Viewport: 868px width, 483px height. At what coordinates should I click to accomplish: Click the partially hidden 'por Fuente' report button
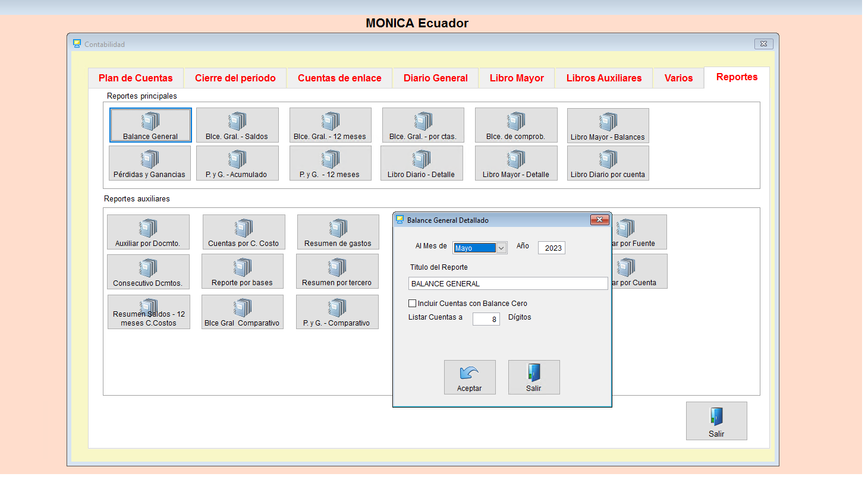(x=639, y=232)
